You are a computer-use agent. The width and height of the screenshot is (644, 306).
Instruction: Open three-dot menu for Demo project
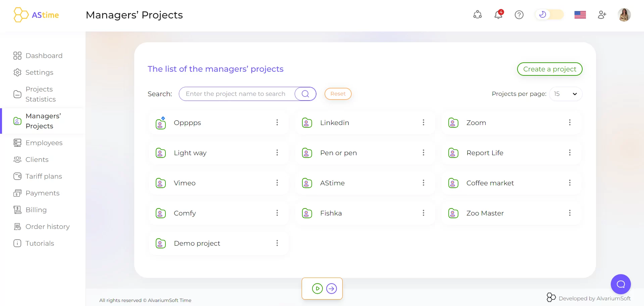[x=277, y=243]
